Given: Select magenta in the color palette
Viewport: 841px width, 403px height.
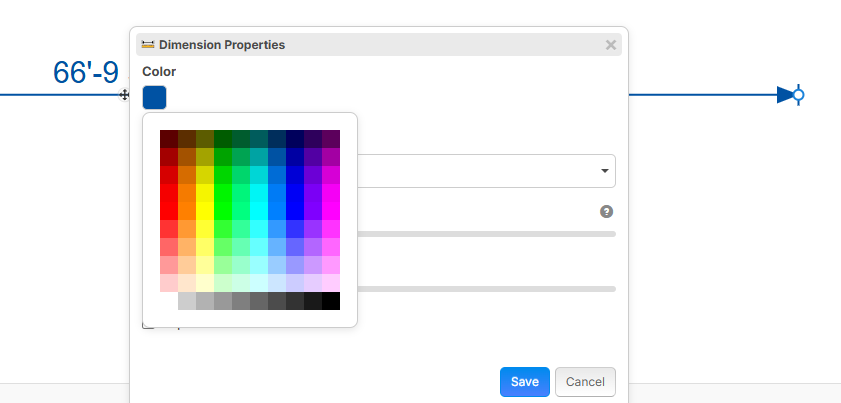Looking at the screenshot, I should tap(331, 211).
